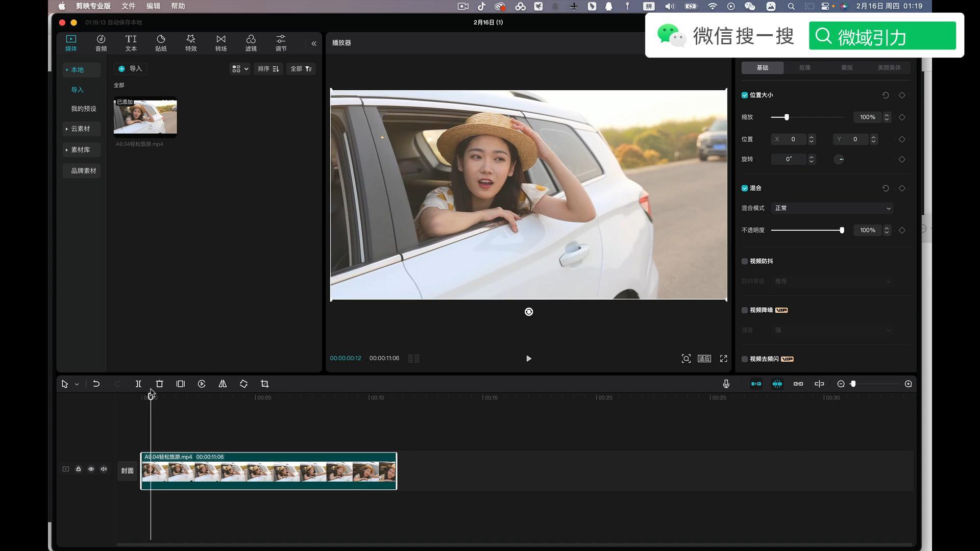This screenshot has width=980, height=551.
Task: Toggle preview axis icon
Action: coord(819,384)
